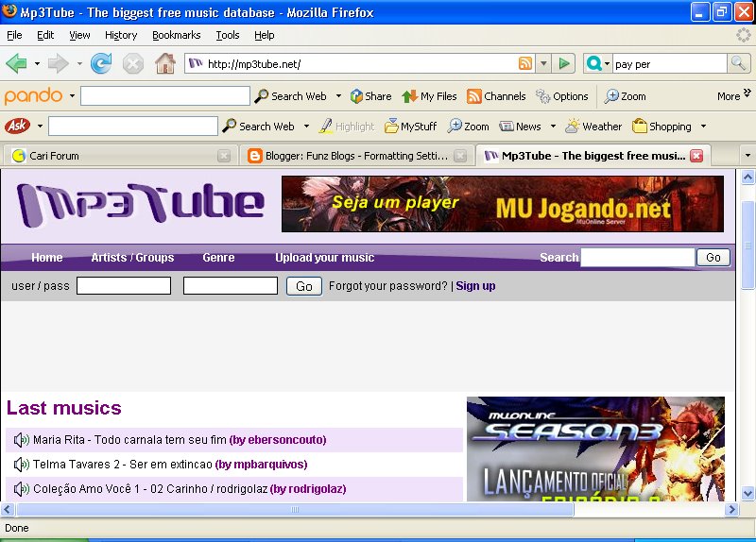Viewport: 756px width, 542px height.
Task: Open Forward button history dropdown arrow
Action: click(79, 63)
